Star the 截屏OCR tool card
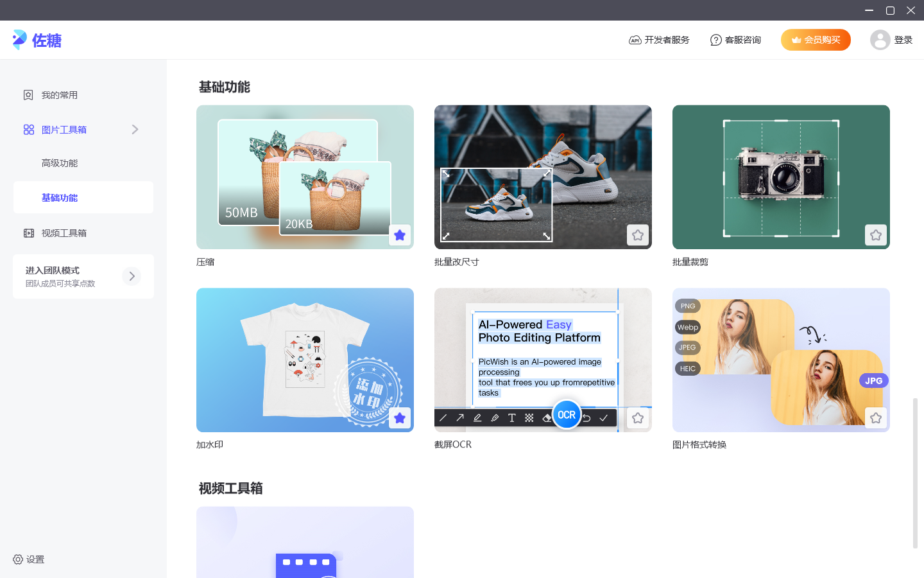 (638, 418)
